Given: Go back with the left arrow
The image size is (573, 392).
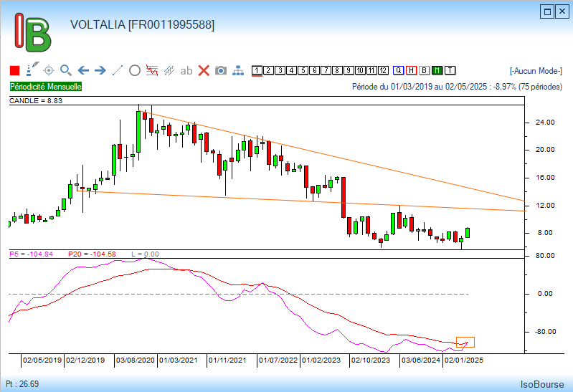Looking at the screenshot, I should tap(83, 70).
